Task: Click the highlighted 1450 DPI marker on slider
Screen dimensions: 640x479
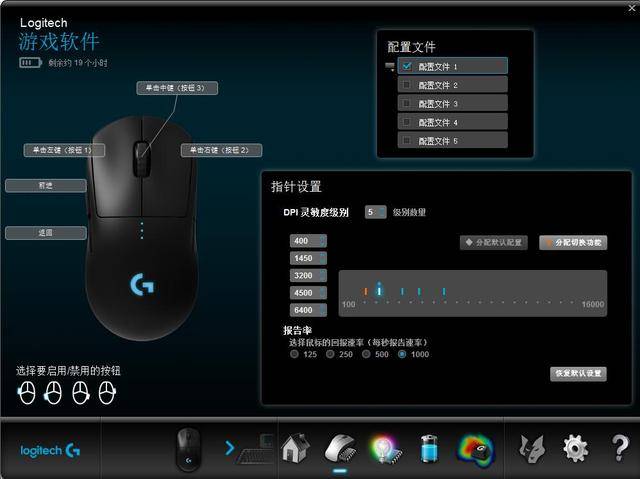Action: pos(379,289)
